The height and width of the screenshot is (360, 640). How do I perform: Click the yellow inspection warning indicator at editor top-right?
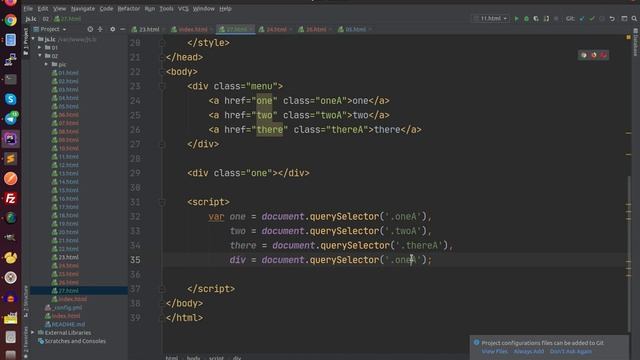point(628,38)
